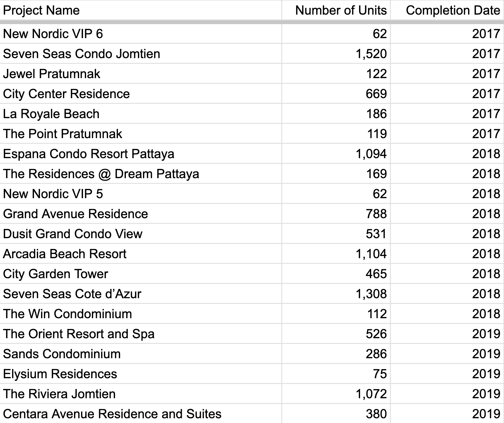The image size is (504, 423).
Task: Click the Grand Avenue Residence cell
Action: pyautogui.click(x=140, y=214)
